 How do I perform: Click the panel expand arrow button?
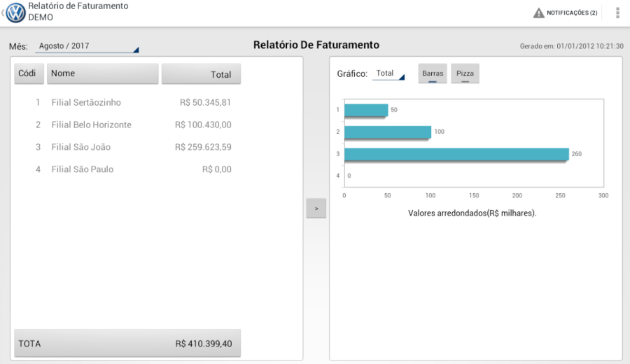pos(316,209)
